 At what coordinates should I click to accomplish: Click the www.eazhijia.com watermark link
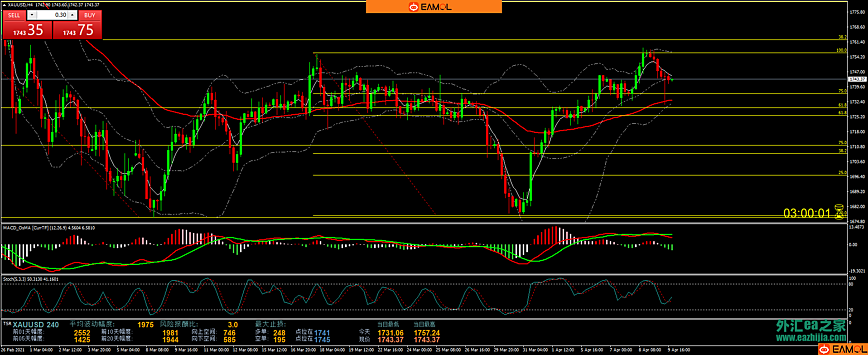(x=811, y=338)
